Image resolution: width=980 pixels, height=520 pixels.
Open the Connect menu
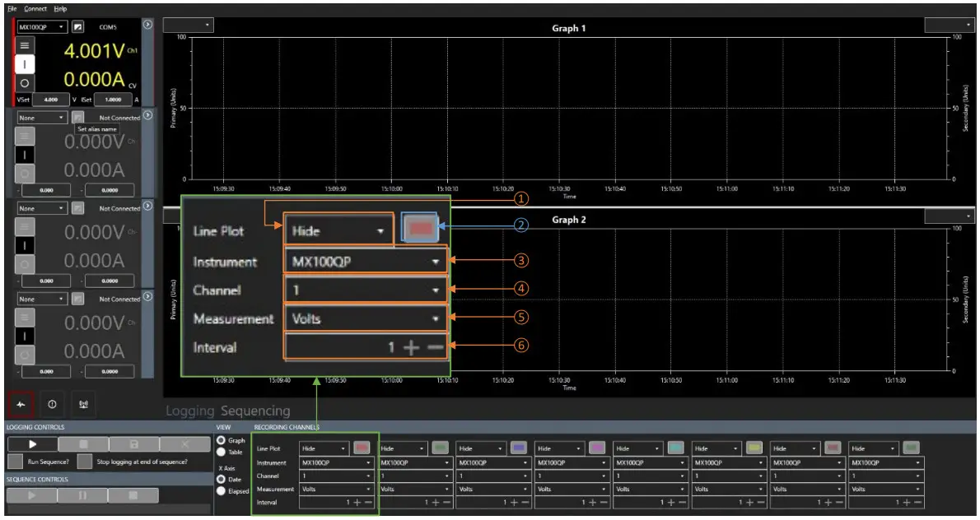35,8
